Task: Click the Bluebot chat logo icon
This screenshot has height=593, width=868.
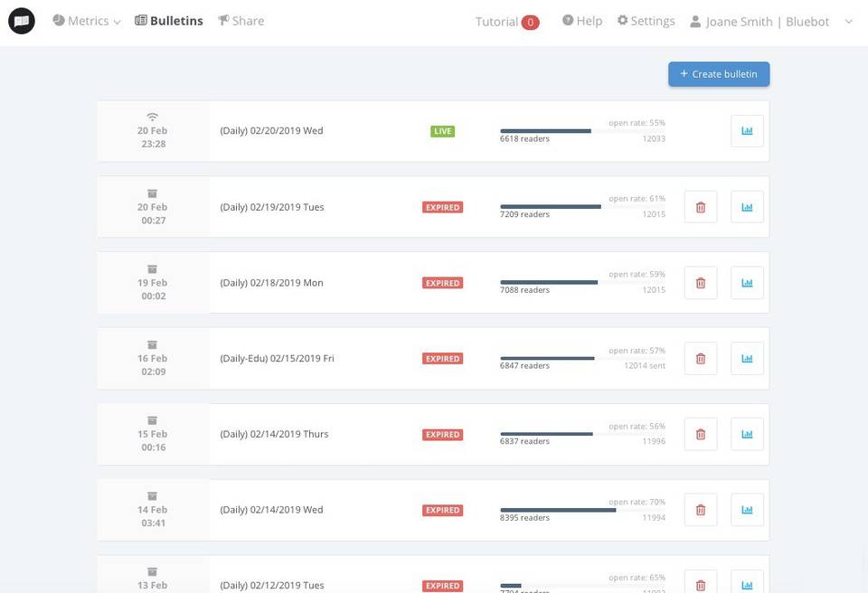Action: [x=22, y=21]
